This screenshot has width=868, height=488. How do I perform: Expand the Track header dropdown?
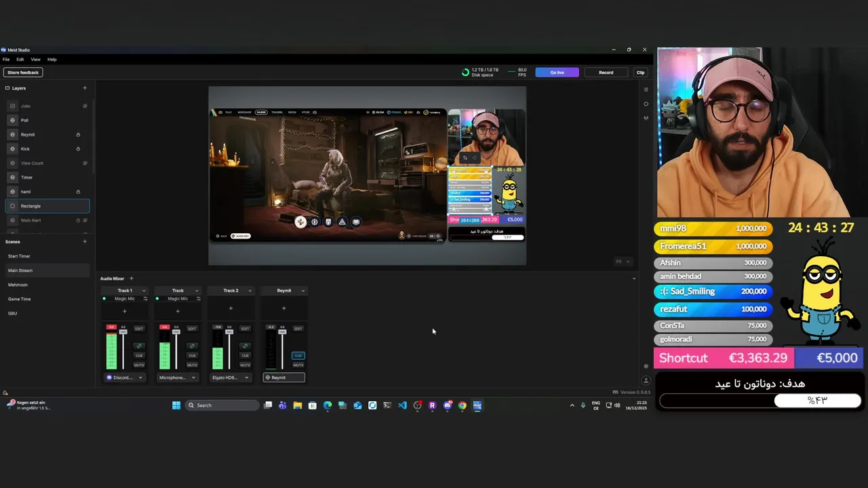tap(197, 291)
